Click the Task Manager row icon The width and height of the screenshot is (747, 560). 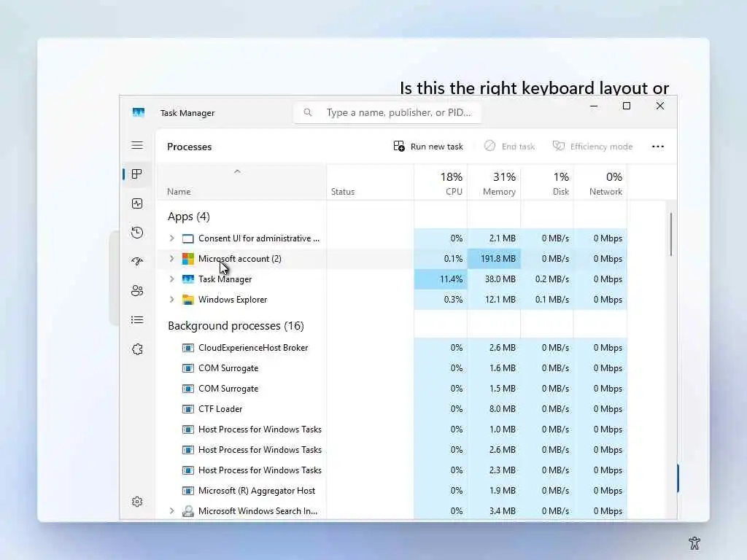pyautogui.click(x=188, y=279)
